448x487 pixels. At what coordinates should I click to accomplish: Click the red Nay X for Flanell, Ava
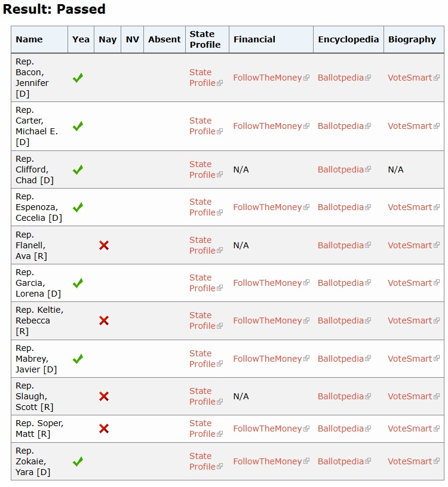104,245
